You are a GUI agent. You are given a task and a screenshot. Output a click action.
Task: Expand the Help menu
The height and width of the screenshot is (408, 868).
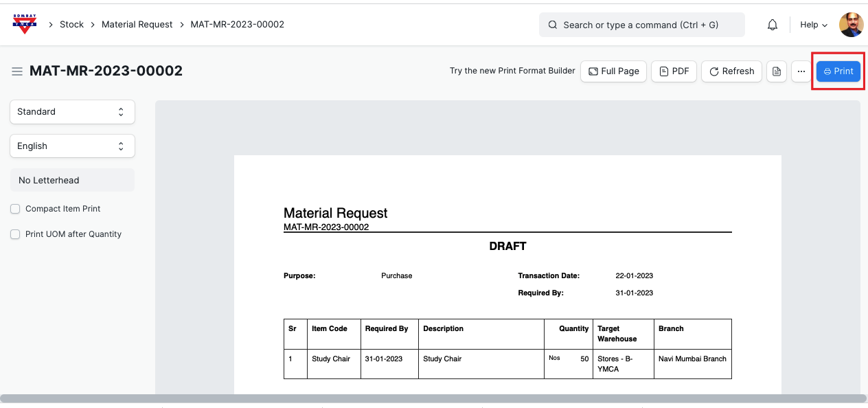(813, 25)
